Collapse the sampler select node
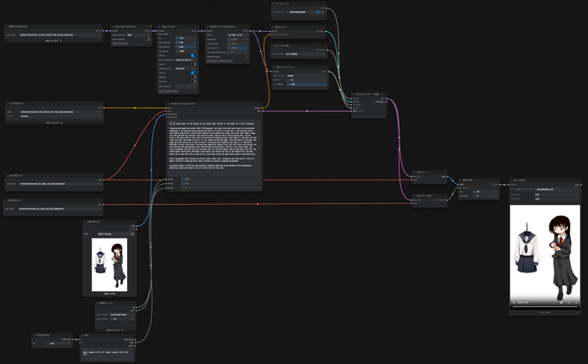The width and height of the screenshot is (588, 364). (272, 46)
